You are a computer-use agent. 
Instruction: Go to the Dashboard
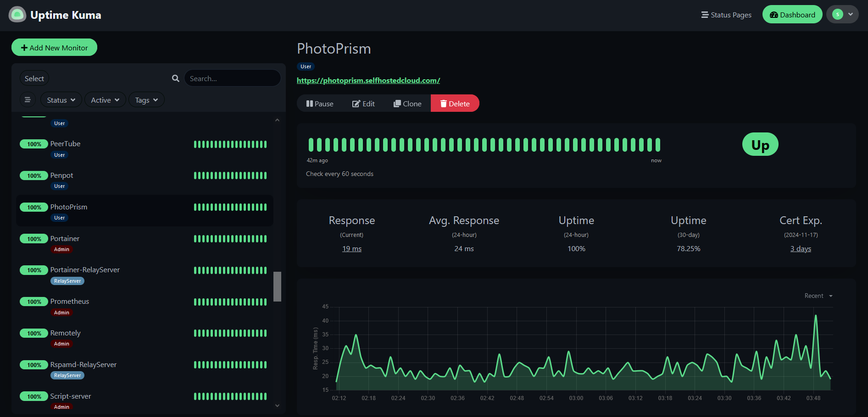(x=792, y=15)
